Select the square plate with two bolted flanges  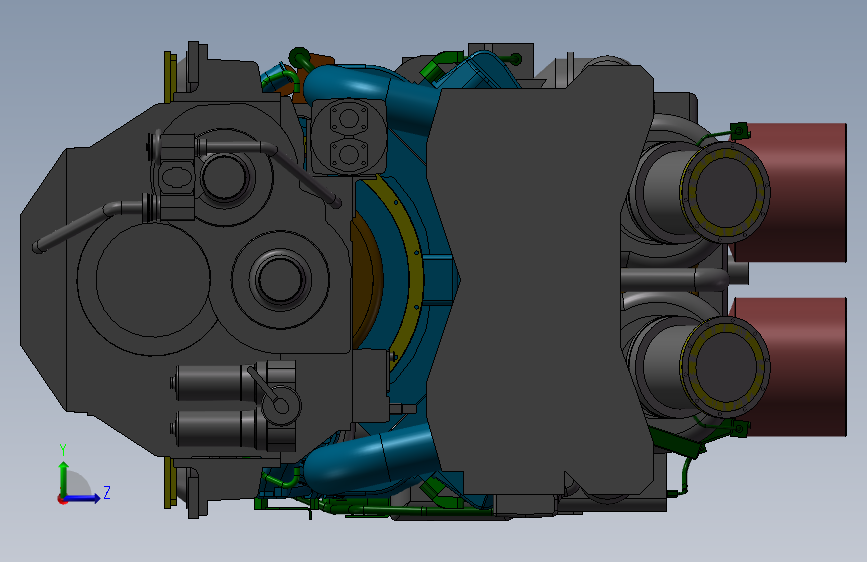(x=348, y=137)
